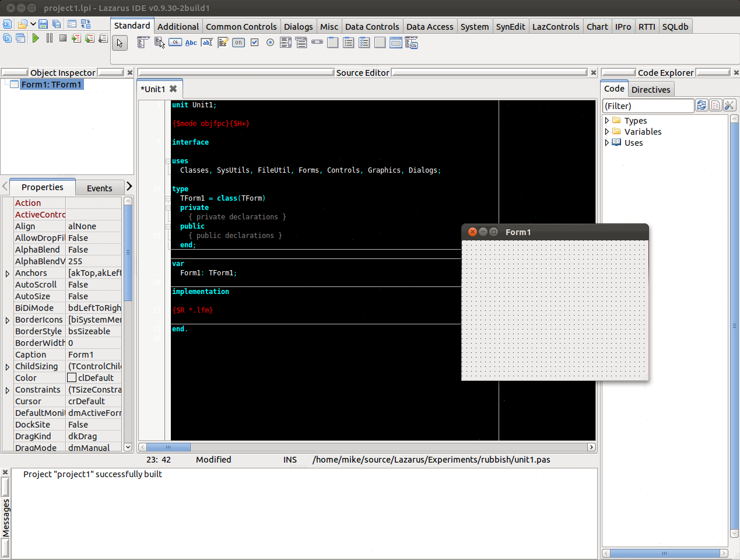Pick the TCheckBox component icon
This screenshot has height=560, width=740.
[x=254, y=43]
